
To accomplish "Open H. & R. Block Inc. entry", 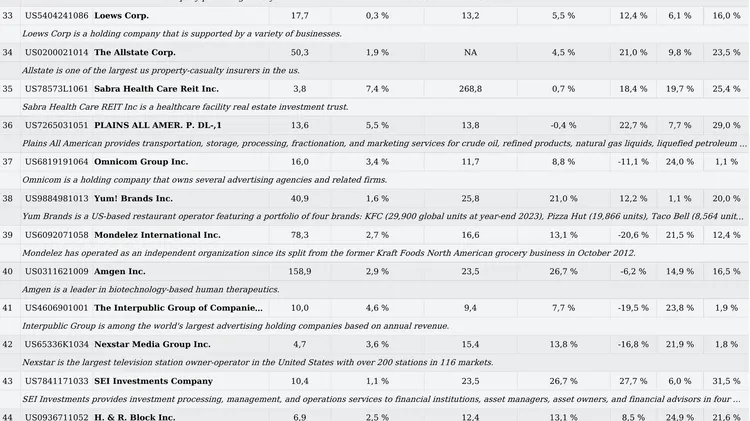I will pyautogui.click(x=135, y=417).
